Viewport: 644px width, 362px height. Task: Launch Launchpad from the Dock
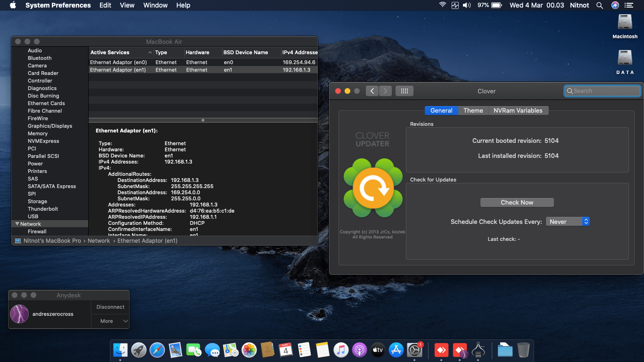tap(139, 350)
